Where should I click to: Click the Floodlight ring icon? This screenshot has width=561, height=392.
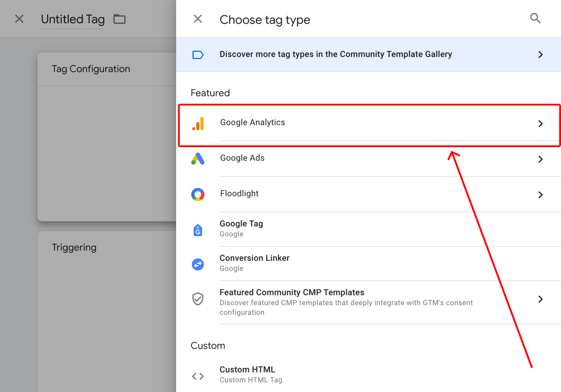(x=198, y=195)
